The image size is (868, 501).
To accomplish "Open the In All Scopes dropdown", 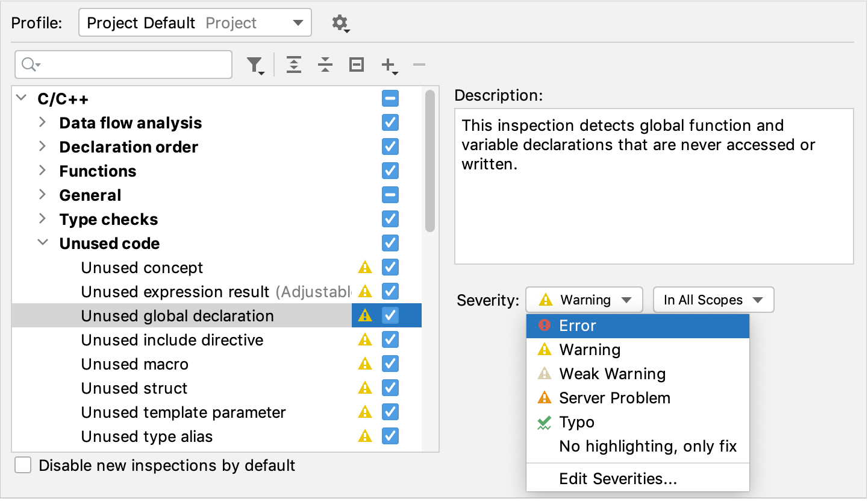I will click(713, 300).
